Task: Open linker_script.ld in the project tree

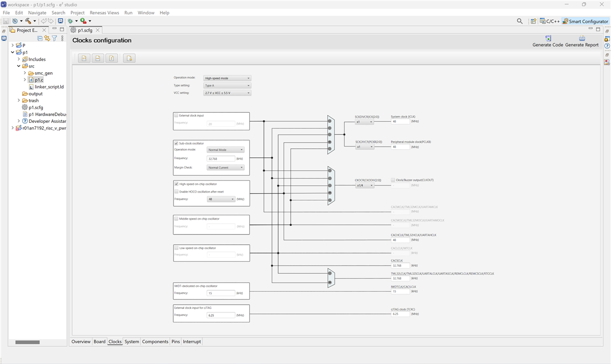Action: click(x=49, y=87)
